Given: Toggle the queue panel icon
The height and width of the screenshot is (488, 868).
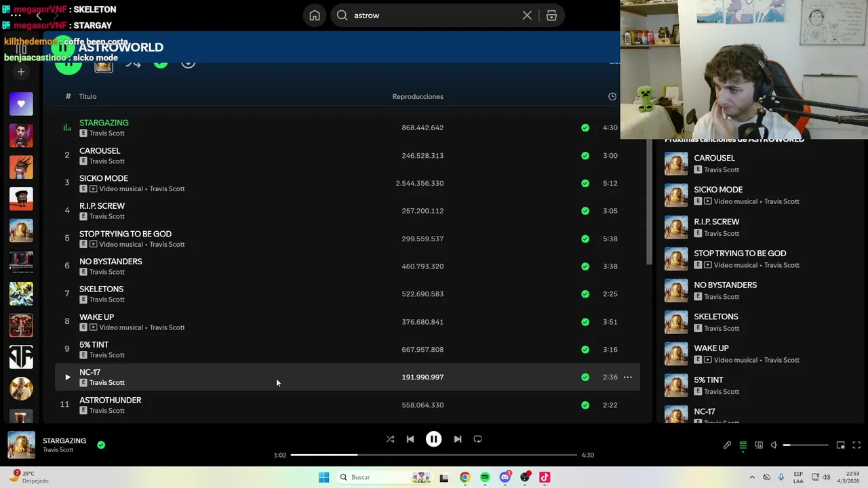Looking at the screenshot, I should (743, 445).
